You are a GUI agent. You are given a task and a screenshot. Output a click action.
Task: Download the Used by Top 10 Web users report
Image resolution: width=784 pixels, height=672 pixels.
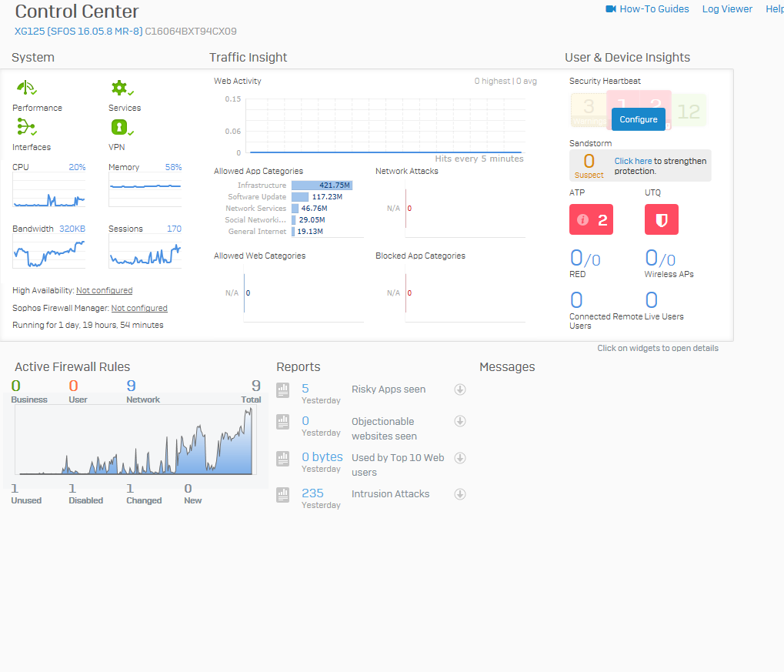click(460, 458)
